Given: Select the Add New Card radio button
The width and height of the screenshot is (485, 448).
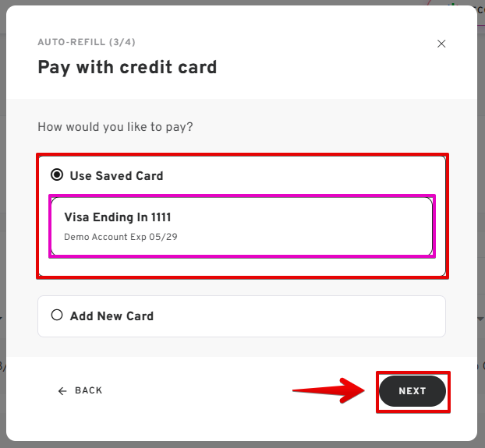Looking at the screenshot, I should 57,316.
